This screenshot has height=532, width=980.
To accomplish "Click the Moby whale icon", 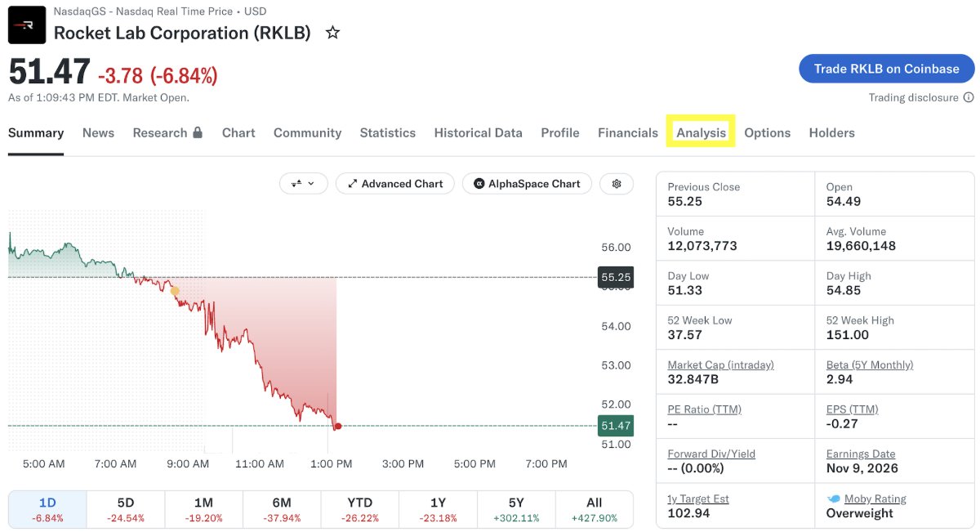I will coord(834,499).
